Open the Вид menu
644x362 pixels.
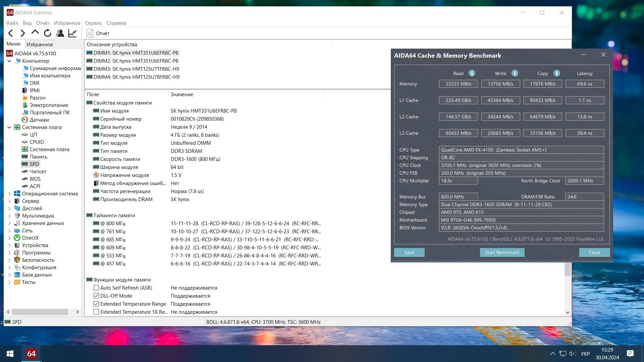pos(27,23)
